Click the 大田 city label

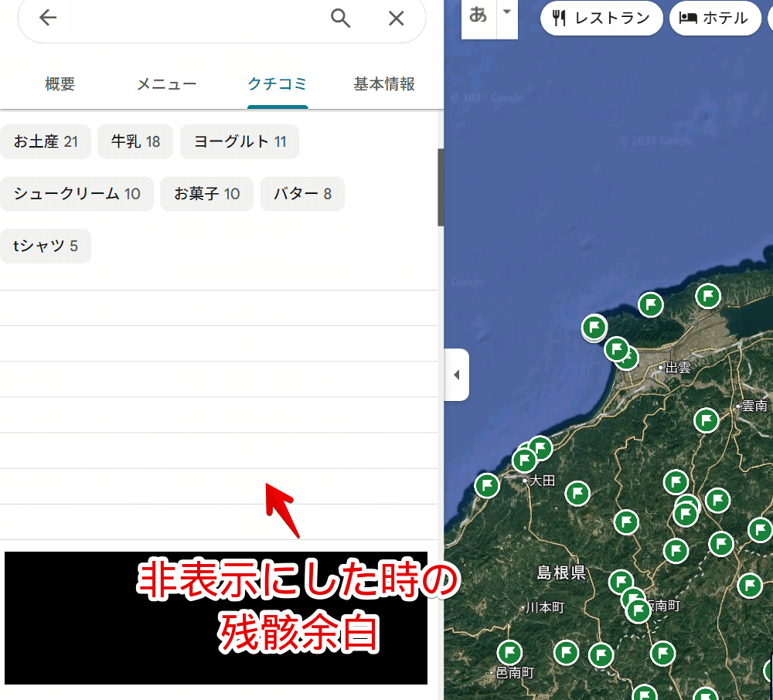click(x=542, y=481)
